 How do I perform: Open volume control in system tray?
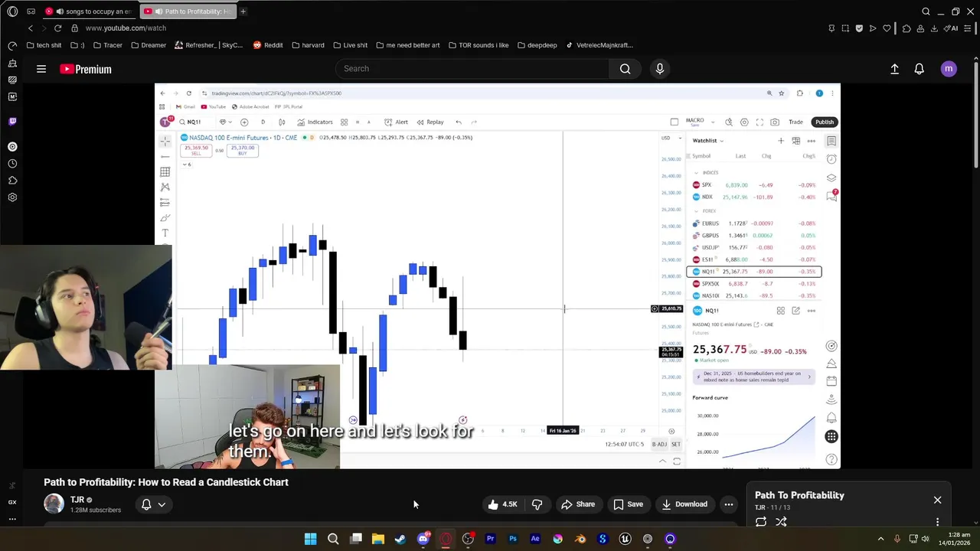[x=925, y=539]
